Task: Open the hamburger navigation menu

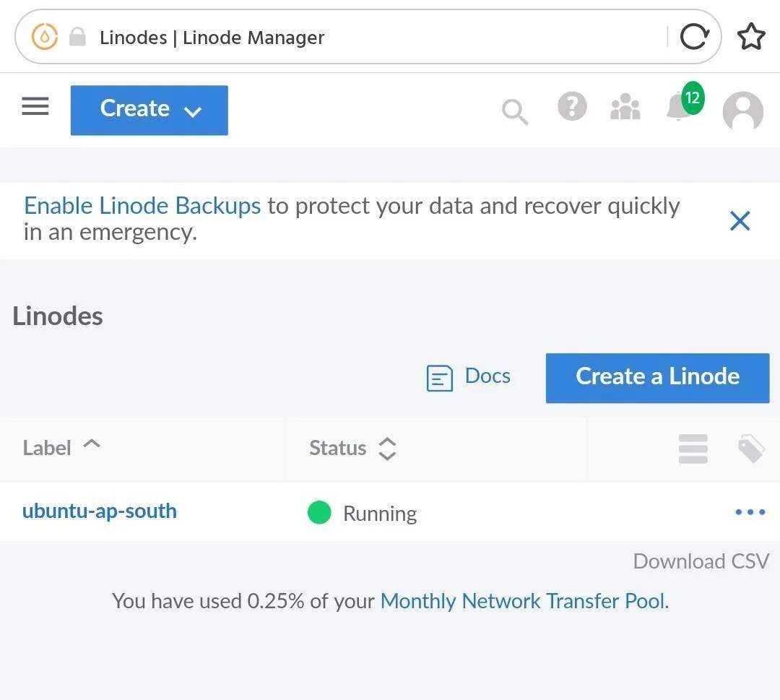Action: (35, 106)
